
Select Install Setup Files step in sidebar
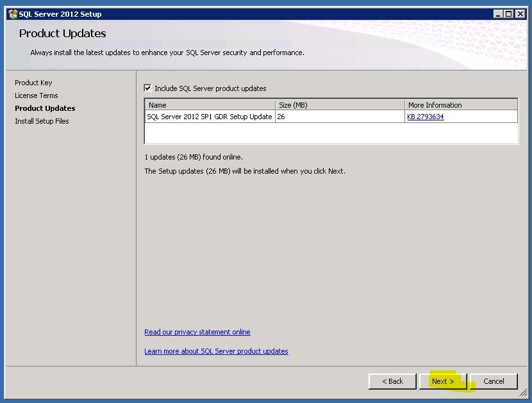(42, 121)
